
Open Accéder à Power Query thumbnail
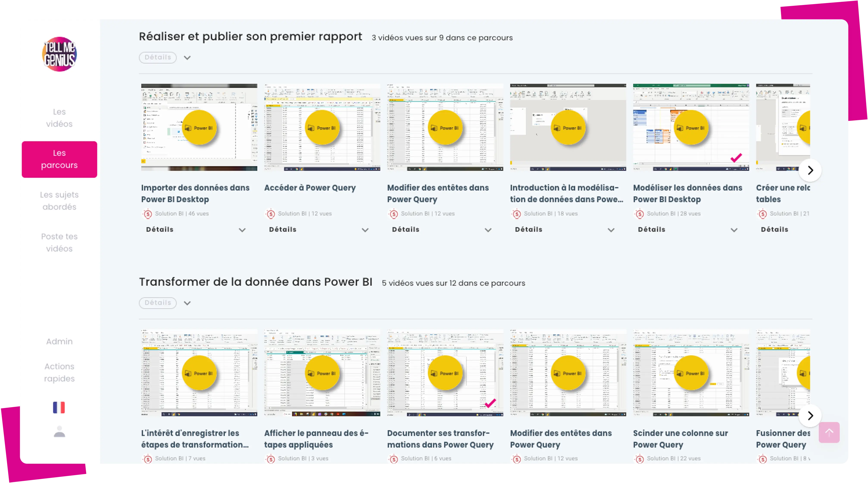pyautogui.click(x=322, y=127)
